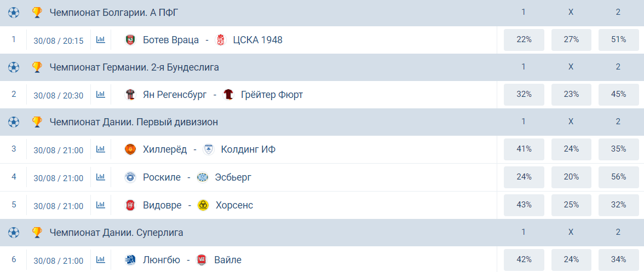Viewport: 644px width, 272px height.
Task: Click trophy icon next to Чемпионат Болгарии
Action: (x=37, y=12)
